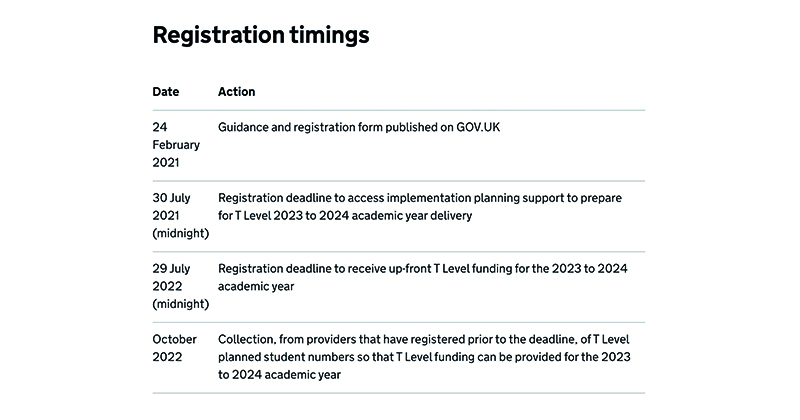Viewport: 800px width, 420px height.
Task: Click '2022' beneath October in last row
Action: (x=167, y=357)
